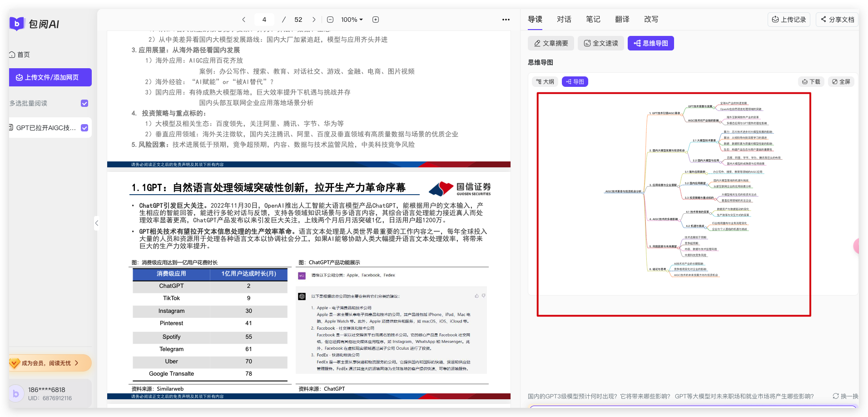Open the 100% zoom dropdown
This screenshot has height=417, width=868.
(352, 20)
